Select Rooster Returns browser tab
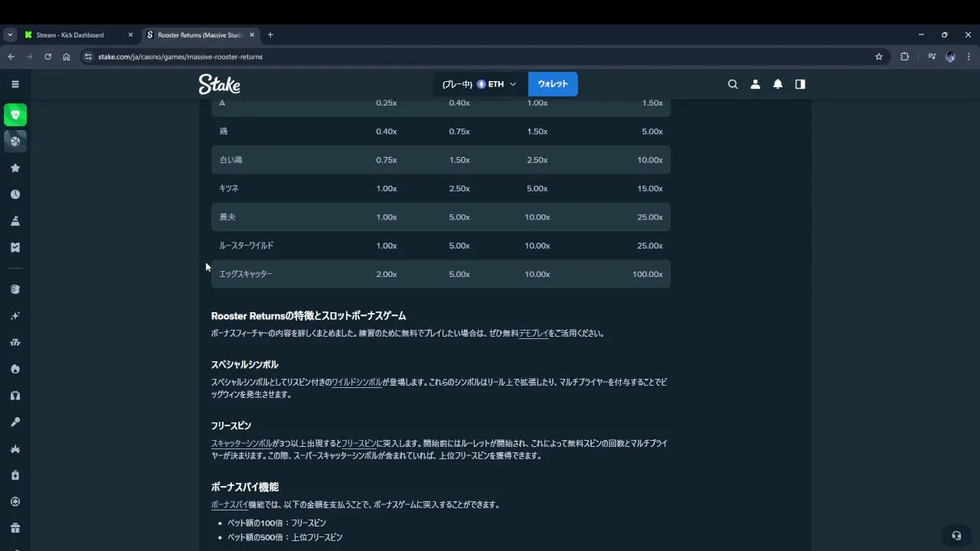This screenshot has height=551, width=980. pyautogui.click(x=199, y=34)
